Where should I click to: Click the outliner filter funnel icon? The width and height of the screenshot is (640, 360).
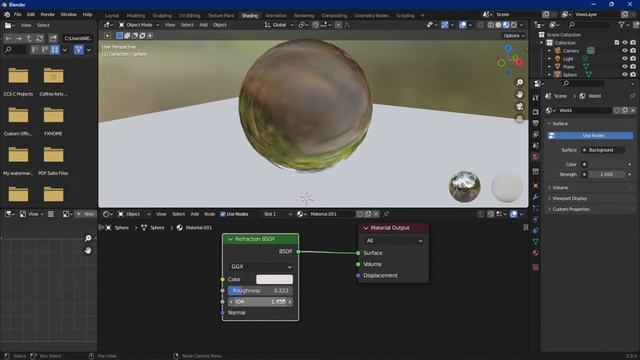point(621,25)
